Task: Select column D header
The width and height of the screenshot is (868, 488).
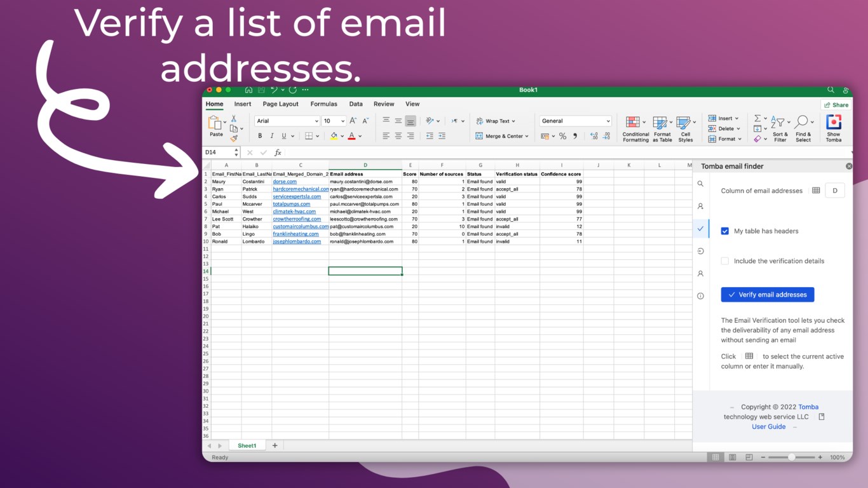Action: 365,165
